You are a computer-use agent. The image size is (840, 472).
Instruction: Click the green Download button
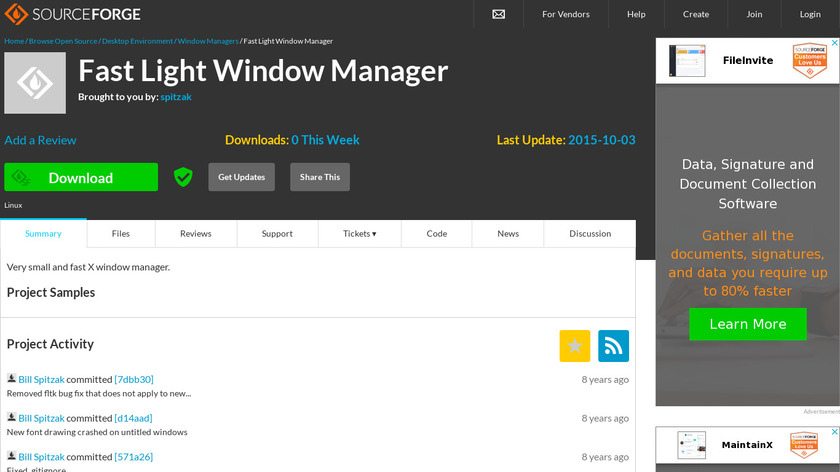[x=81, y=177]
